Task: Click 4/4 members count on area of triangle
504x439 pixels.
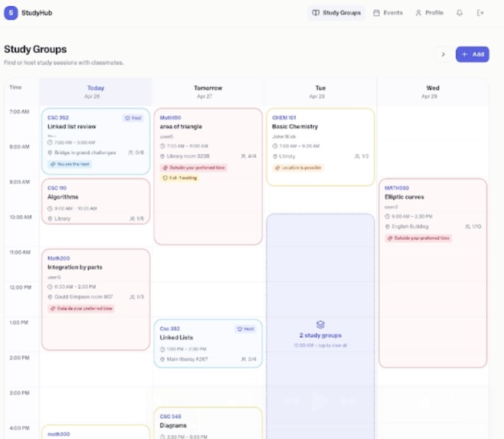Action: (248, 156)
